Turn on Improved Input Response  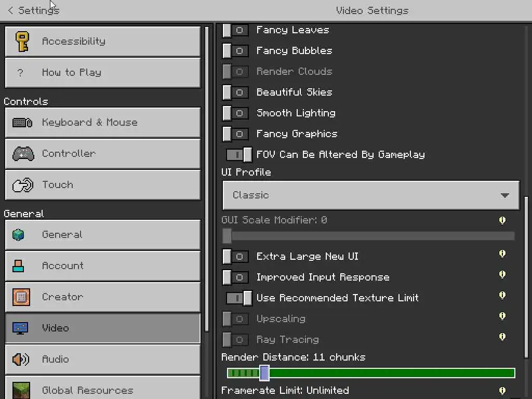pos(235,277)
